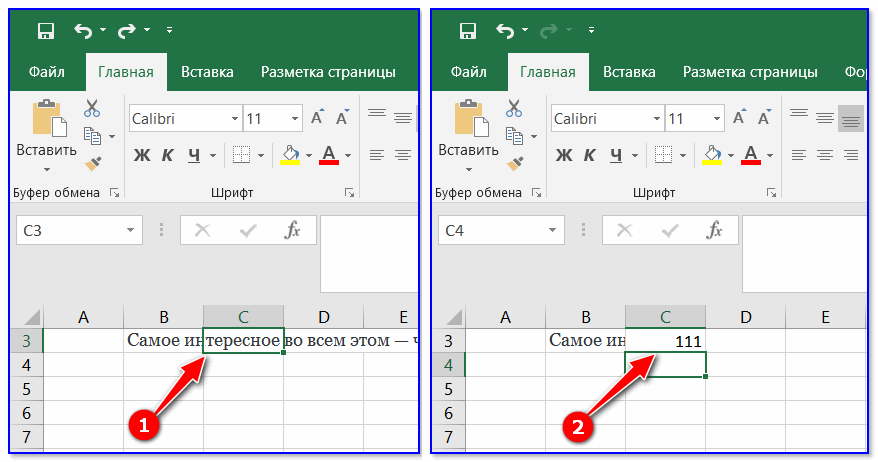This screenshot has height=462, width=878.
Task: Open Разметка страницы tab in right window
Action: pos(750,72)
